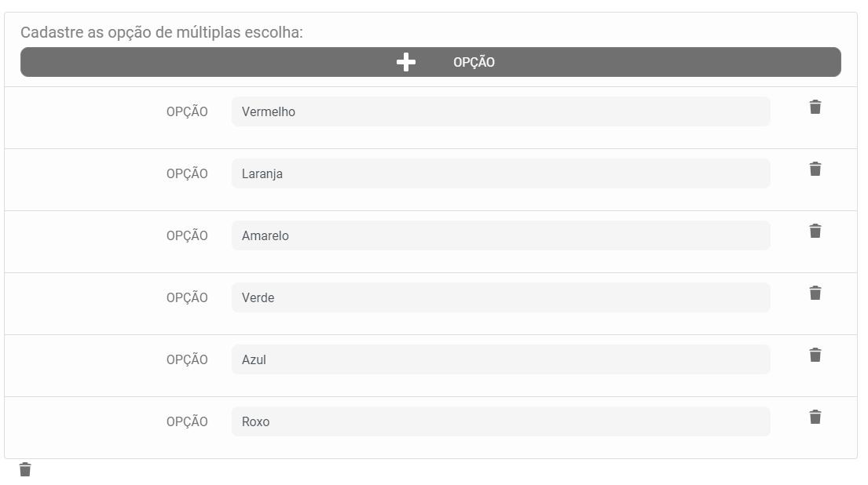Viewport: 868px width, 485px height.
Task: Focus the Amarelo input field
Action: [x=500, y=235]
